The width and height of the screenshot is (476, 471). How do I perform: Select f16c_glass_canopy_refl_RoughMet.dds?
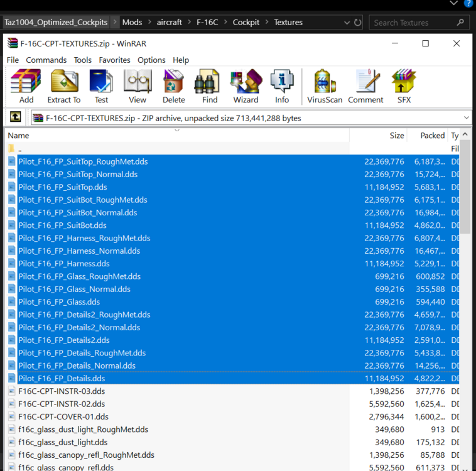pos(86,455)
